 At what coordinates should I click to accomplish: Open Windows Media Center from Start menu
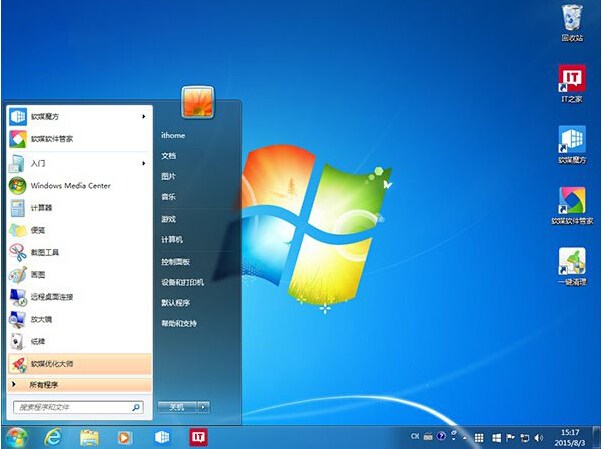70,186
